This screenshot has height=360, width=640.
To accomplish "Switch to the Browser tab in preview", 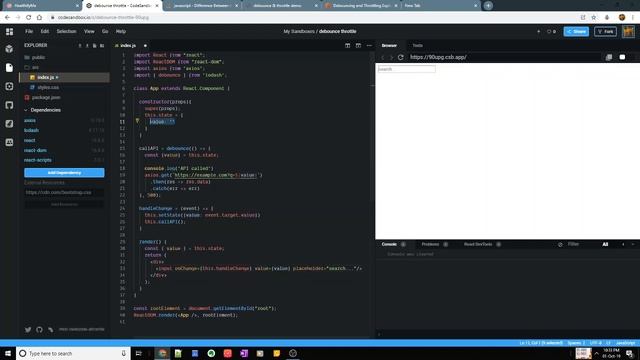I will pyautogui.click(x=389, y=46).
